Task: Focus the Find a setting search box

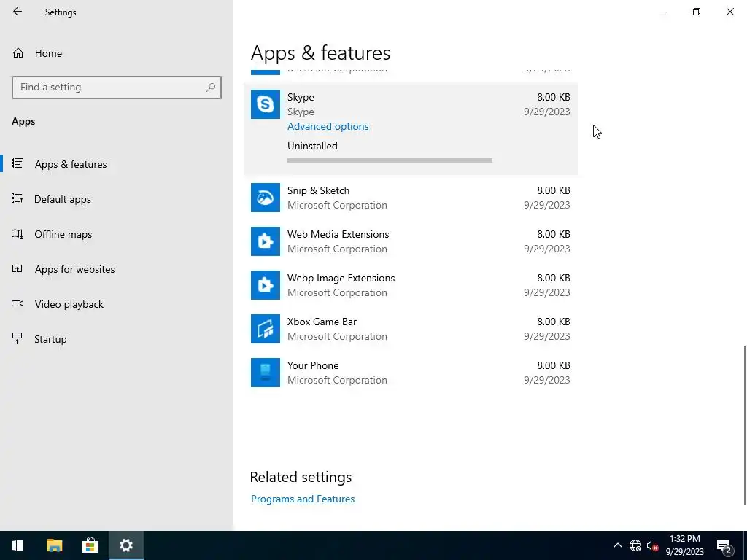Action: pos(117,87)
